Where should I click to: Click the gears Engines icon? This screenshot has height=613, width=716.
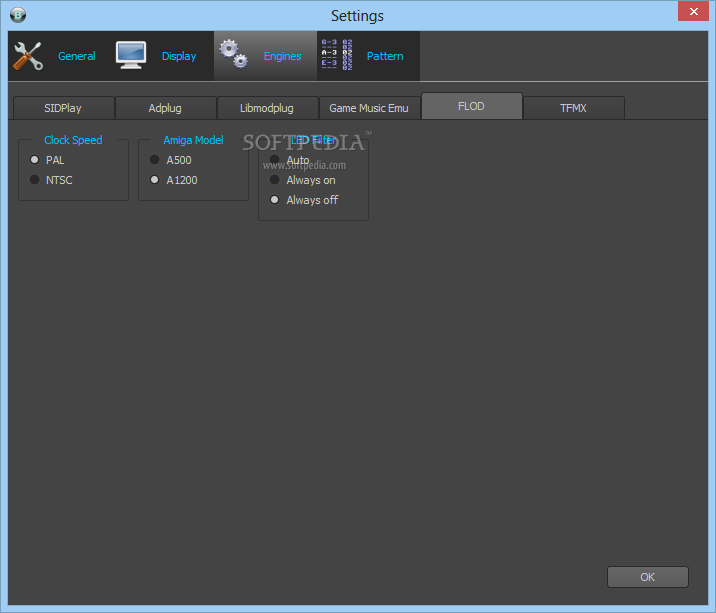click(233, 54)
